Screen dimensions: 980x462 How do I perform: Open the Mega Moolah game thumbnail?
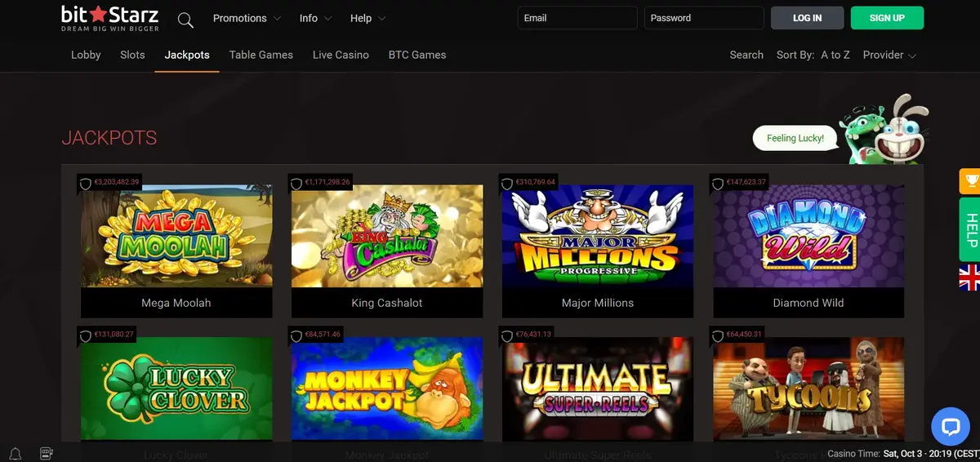(x=176, y=236)
